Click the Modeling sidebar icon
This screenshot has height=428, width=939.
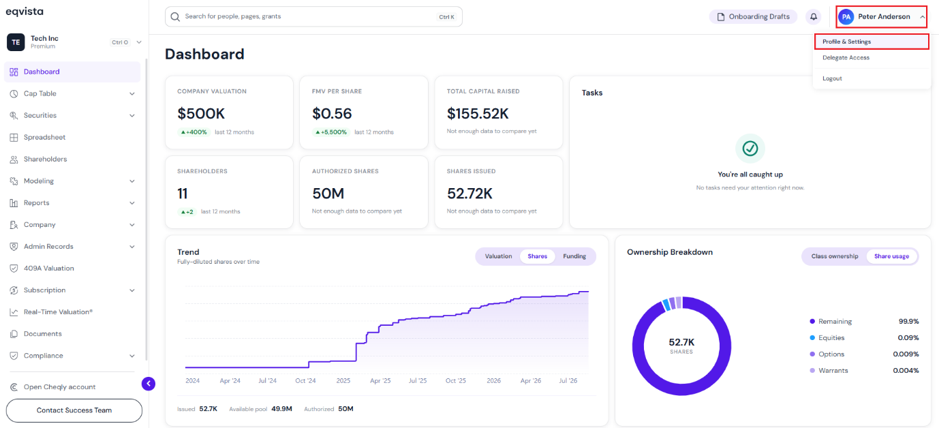(14, 181)
